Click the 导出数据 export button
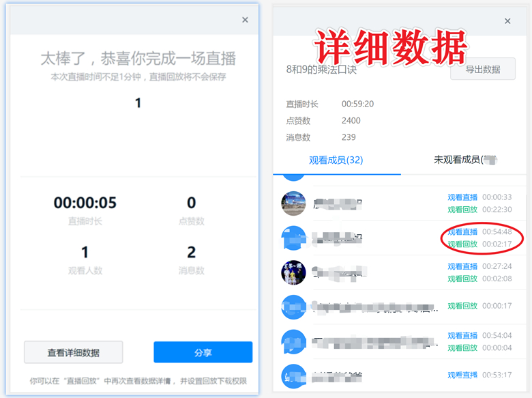532x398 pixels. coord(482,69)
